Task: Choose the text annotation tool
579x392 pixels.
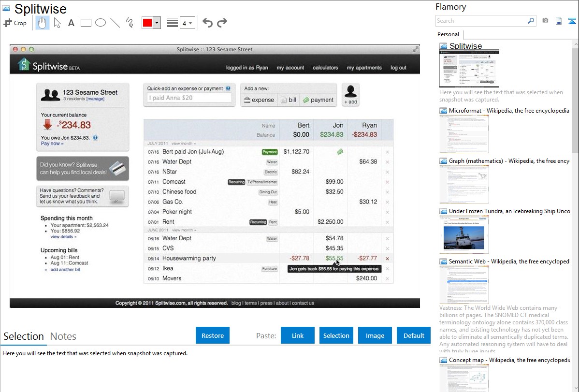Action: point(71,23)
